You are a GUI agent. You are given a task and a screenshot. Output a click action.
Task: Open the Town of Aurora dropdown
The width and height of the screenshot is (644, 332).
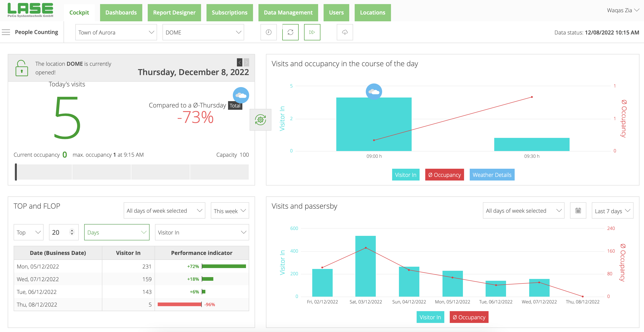point(116,32)
